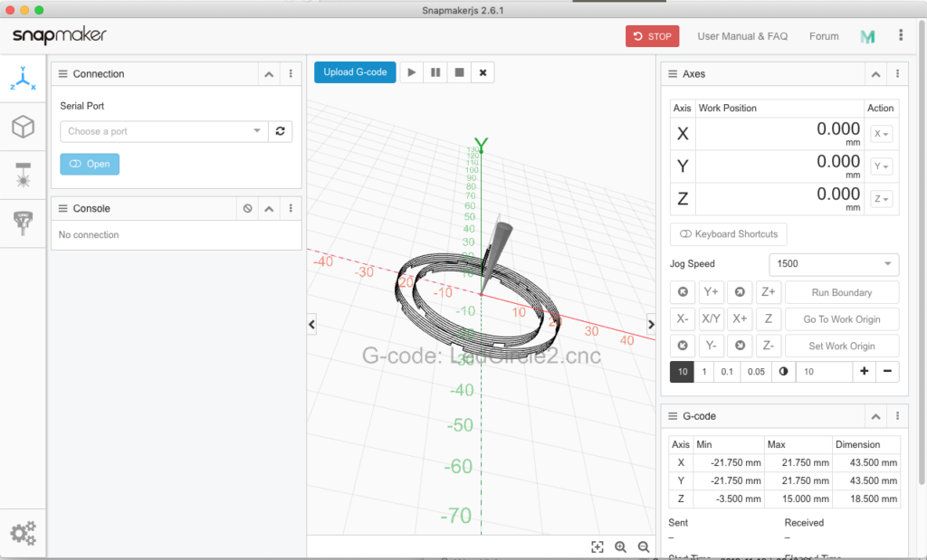Viewport: 927px width, 560px height.
Task: Click Go To Work Origin
Action: (842, 319)
